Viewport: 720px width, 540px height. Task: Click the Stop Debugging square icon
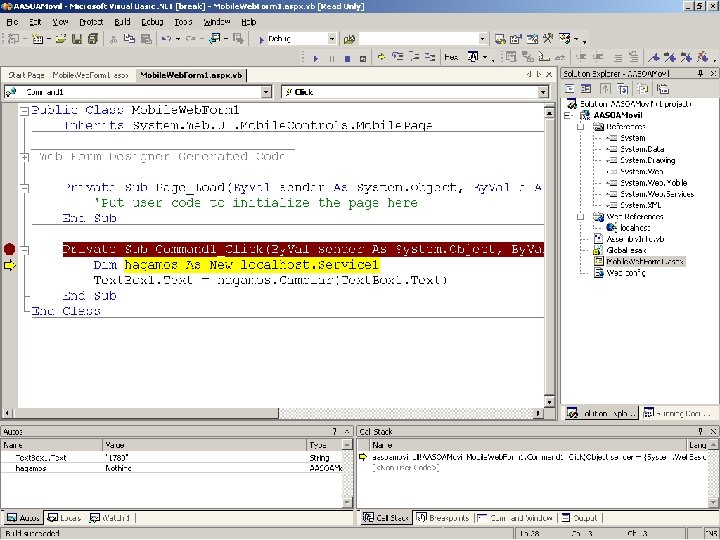point(347,58)
